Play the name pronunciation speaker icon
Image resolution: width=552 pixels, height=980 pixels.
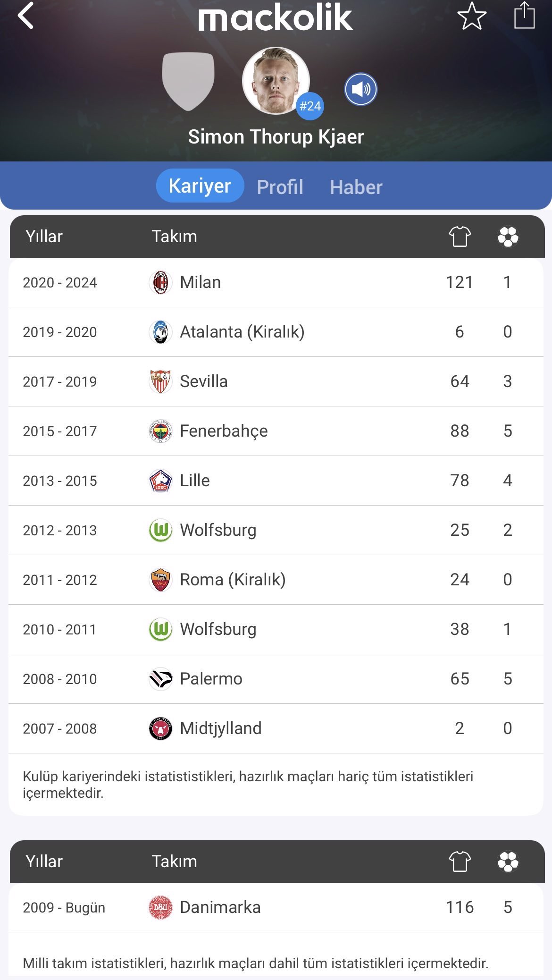tap(361, 89)
